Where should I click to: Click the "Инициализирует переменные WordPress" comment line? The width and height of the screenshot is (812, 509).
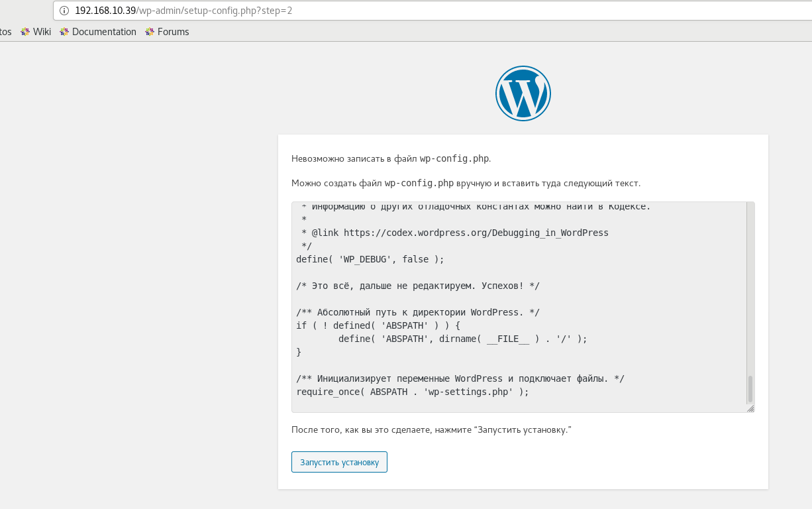tap(460, 378)
